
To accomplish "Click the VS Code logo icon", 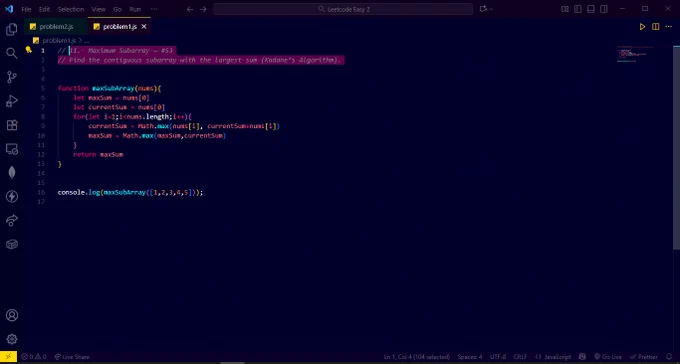I will (x=9, y=9).
